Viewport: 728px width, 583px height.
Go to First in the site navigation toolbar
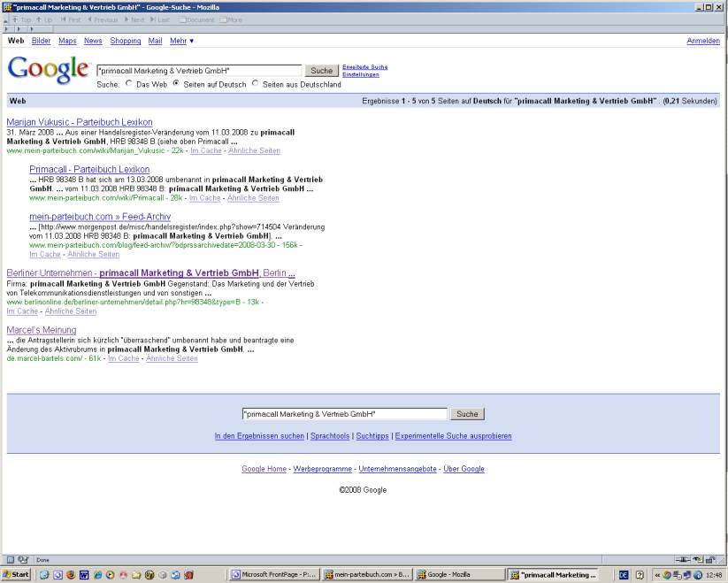click(x=71, y=20)
